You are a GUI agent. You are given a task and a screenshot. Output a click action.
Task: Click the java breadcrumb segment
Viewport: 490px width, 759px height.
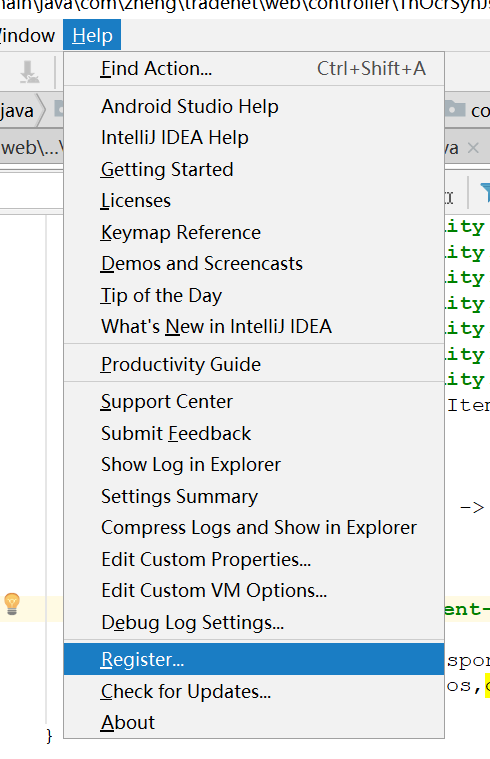(17, 111)
